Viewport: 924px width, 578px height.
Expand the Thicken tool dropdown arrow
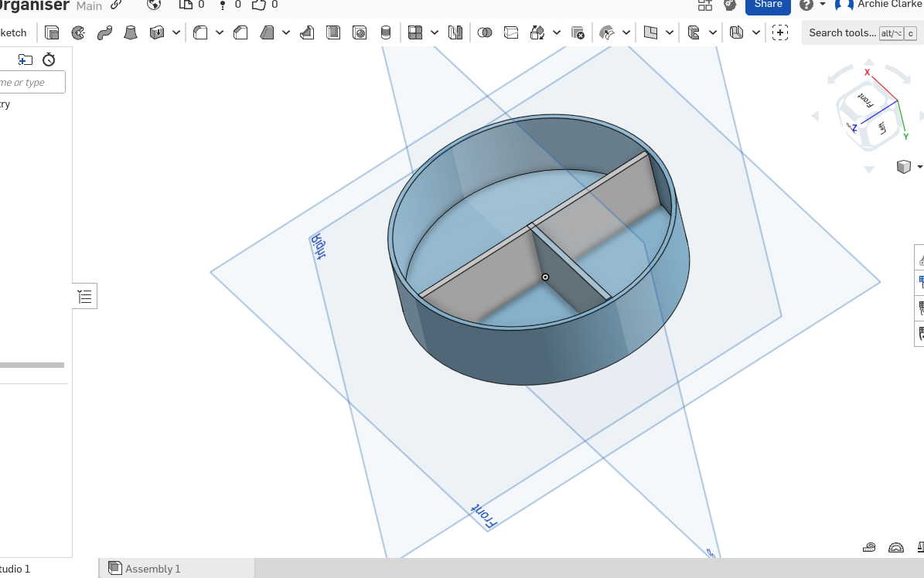click(176, 32)
